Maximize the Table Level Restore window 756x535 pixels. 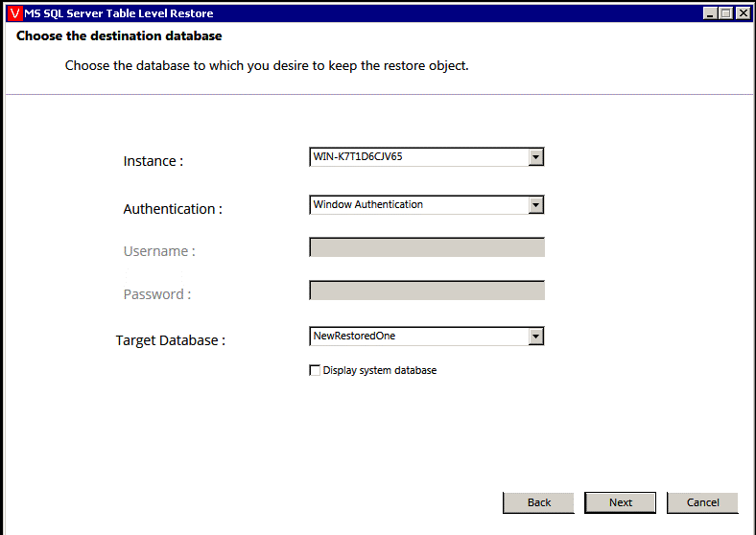[x=726, y=13]
